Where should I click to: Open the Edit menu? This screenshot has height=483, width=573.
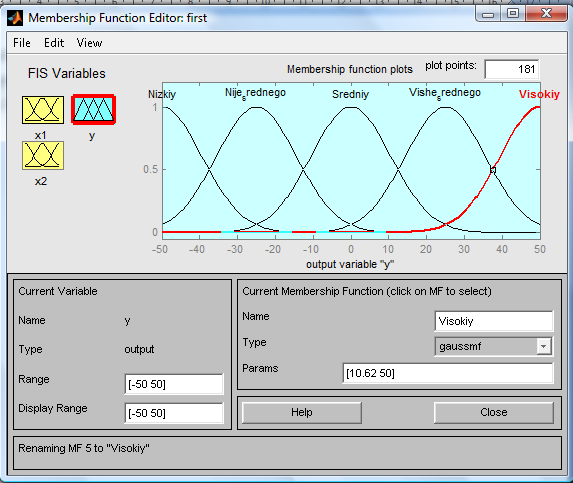[54, 43]
